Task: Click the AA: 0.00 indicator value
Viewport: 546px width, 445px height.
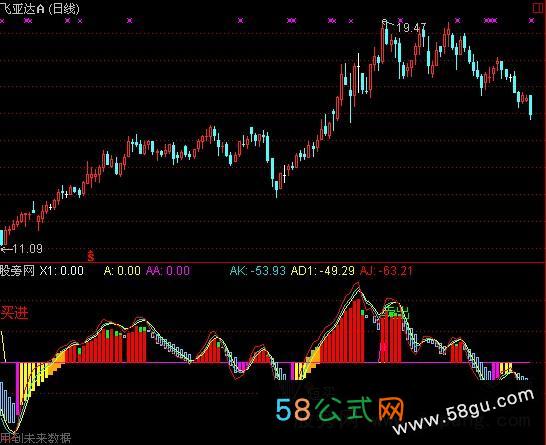Action: point(168,270)
